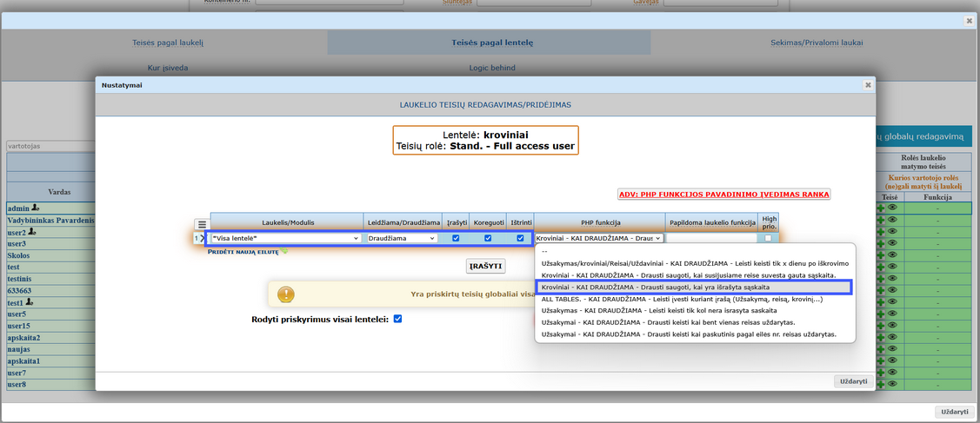Open the Logic behind tab

(492, 68)
